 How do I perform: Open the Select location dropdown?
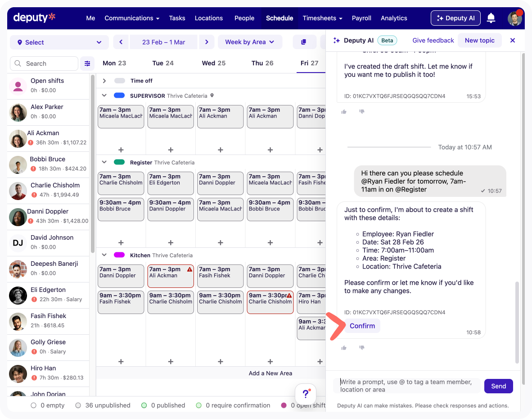coord(59,42)
